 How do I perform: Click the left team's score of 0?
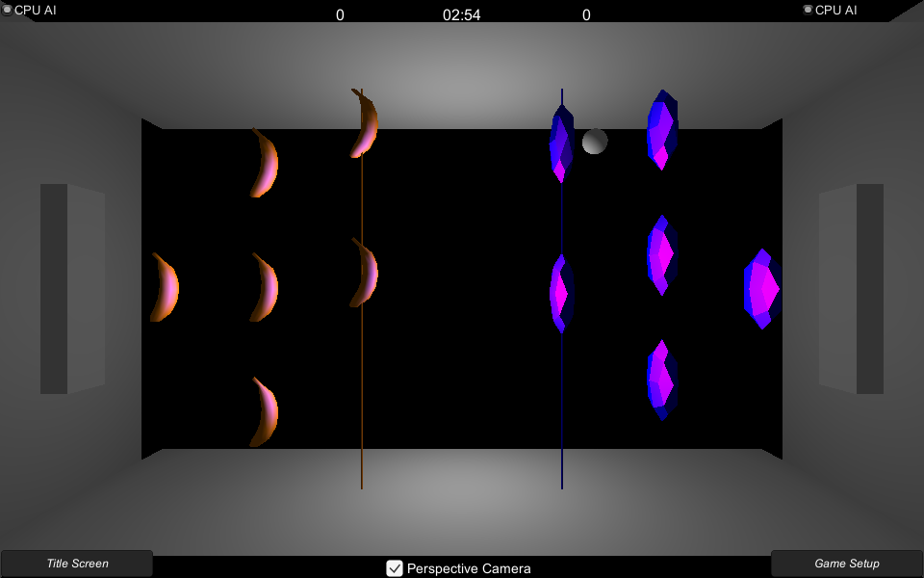click(x=340, y=15)
